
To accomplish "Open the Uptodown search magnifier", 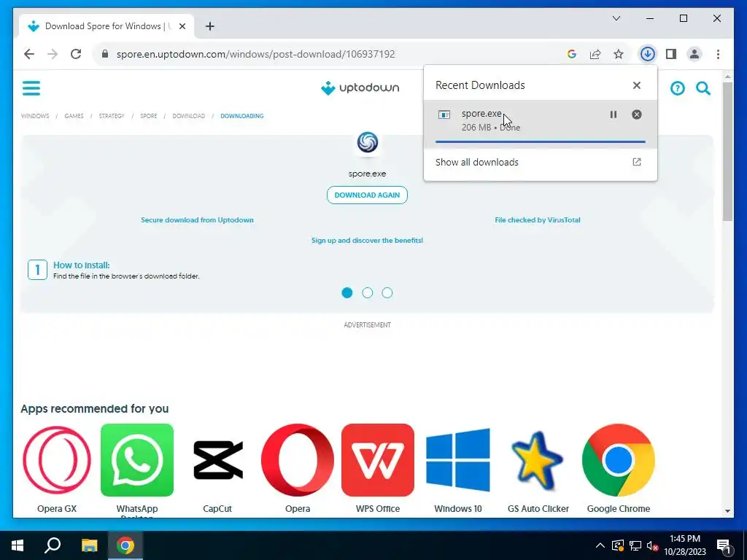I will coord(703,88).
